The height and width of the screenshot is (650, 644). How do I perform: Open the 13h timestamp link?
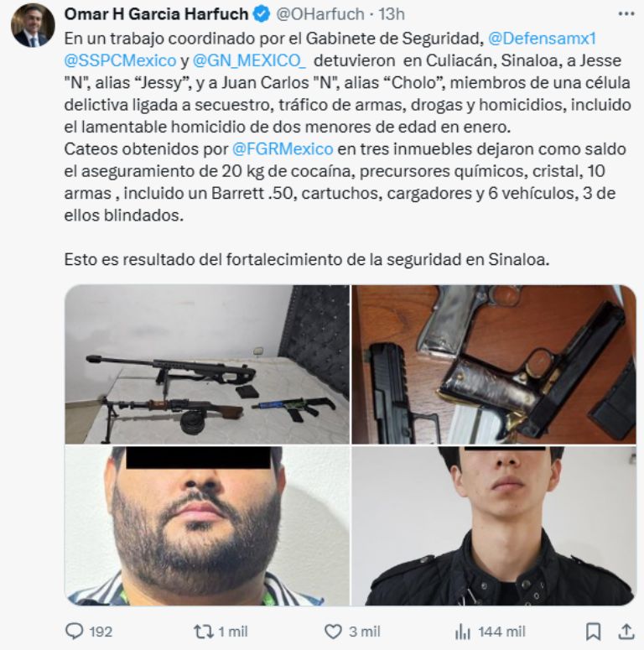click(x=392, y=14)
